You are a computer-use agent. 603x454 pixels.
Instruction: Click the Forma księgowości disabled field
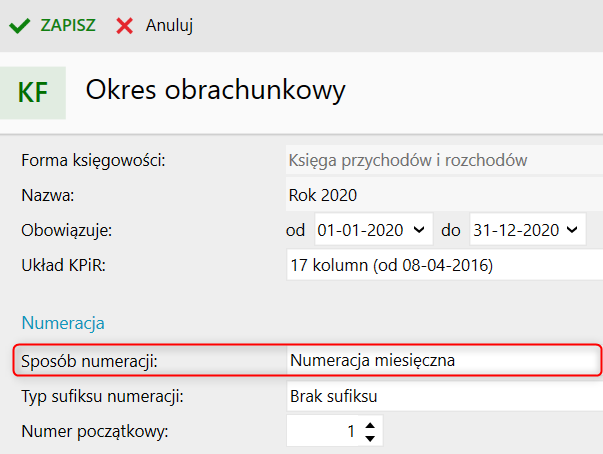coord(445,160)
